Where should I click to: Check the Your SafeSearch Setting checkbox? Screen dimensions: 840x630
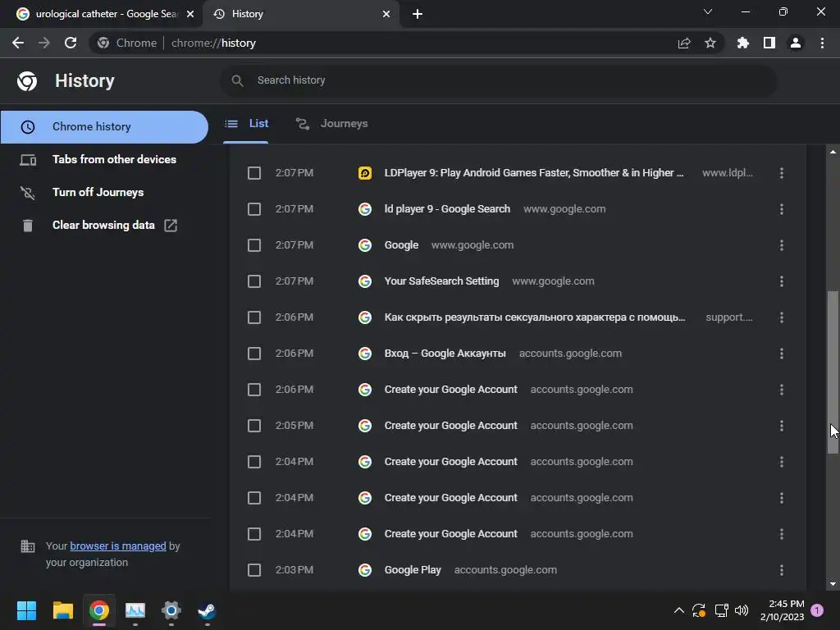[254, 281]
